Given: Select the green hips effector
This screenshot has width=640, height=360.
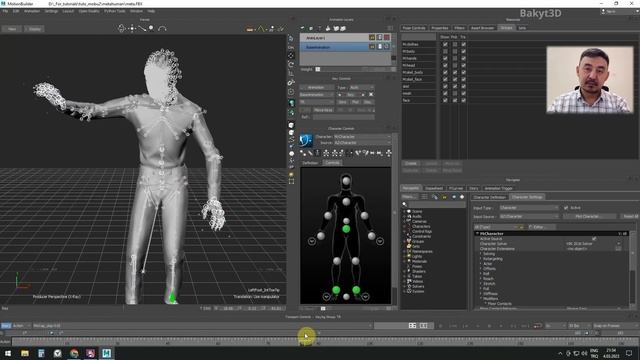Looking at the screenshot, I should tap(346, 229).
